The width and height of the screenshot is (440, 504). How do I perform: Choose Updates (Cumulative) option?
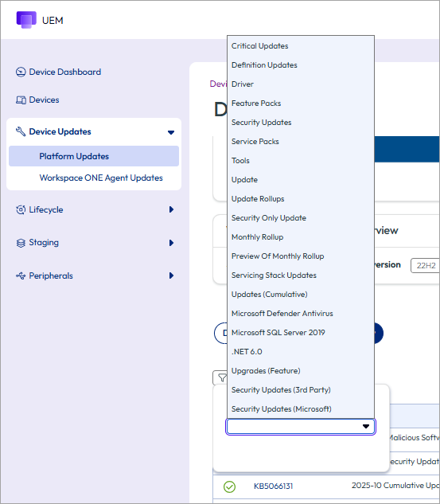tap(301, 295)
